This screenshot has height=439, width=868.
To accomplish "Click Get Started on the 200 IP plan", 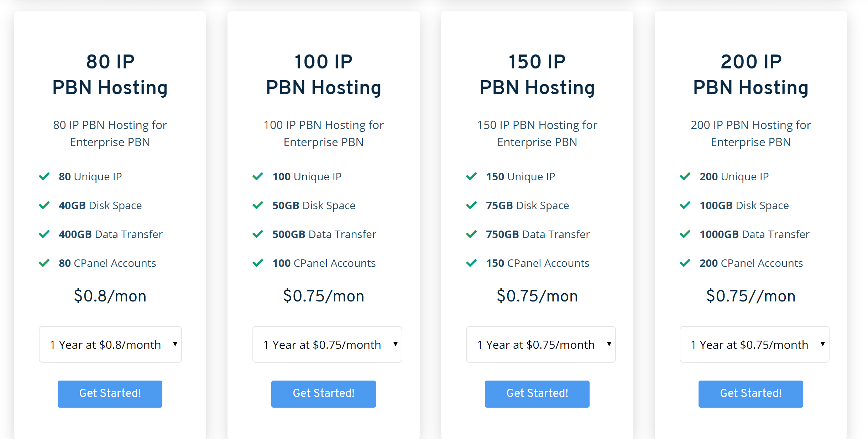I will (x=751, y=393).
